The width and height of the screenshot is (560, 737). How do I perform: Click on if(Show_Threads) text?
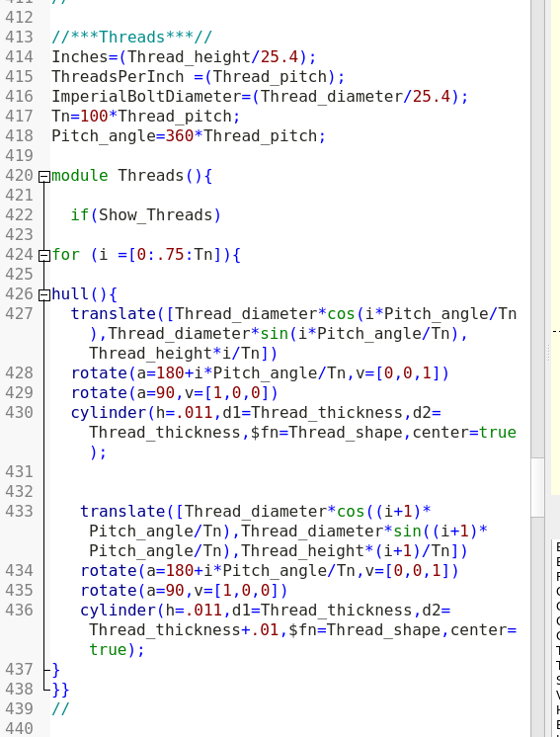pyautogui.click(x=145, y=214)
